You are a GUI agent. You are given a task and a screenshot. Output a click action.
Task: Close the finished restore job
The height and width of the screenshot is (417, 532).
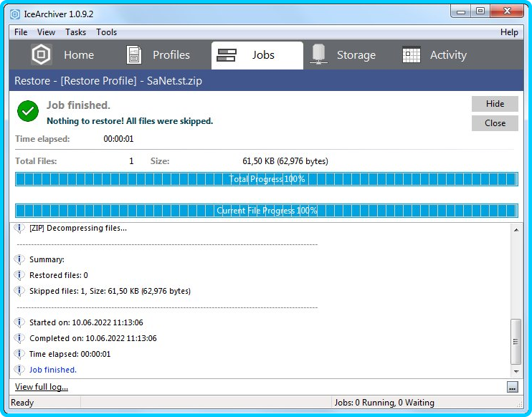point(495,123)
